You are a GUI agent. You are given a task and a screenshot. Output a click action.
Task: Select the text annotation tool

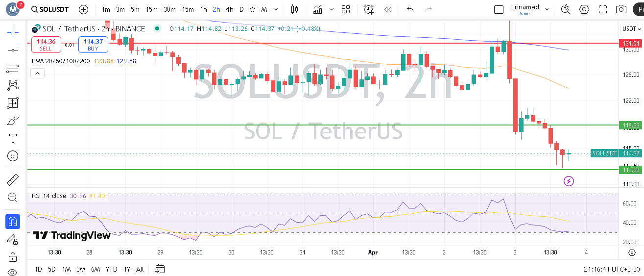click(13, 138)
